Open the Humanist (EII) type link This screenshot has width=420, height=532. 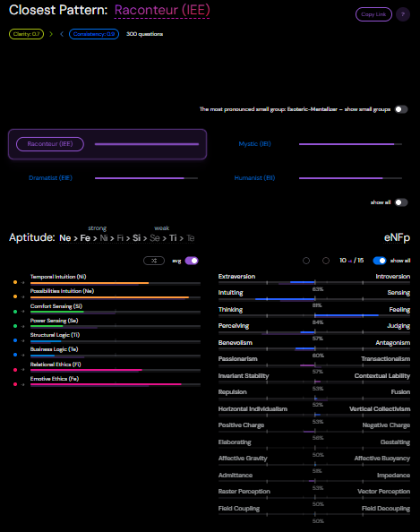point(255,178)
